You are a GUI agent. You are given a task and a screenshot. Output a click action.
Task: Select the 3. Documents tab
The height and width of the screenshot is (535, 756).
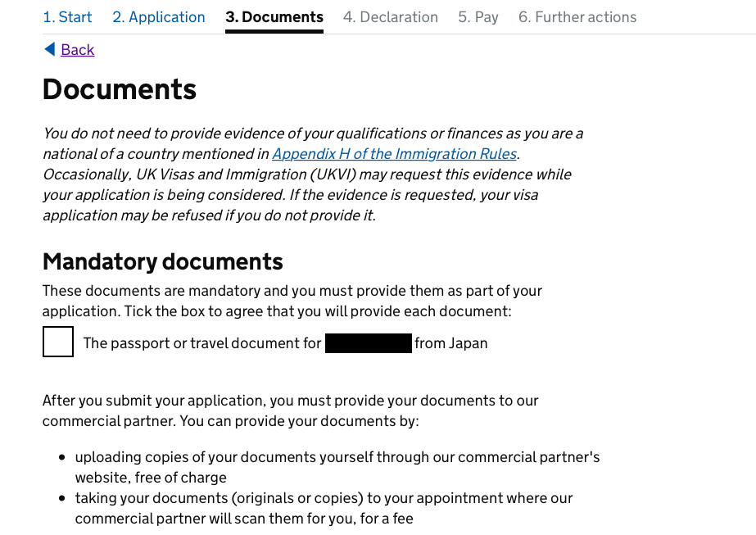274,17
